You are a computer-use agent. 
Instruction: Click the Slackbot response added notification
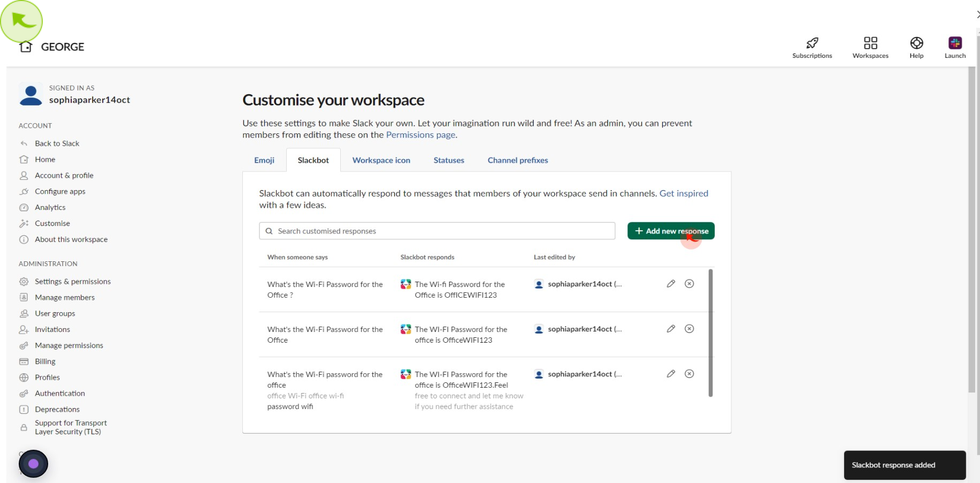pos(905,465)
